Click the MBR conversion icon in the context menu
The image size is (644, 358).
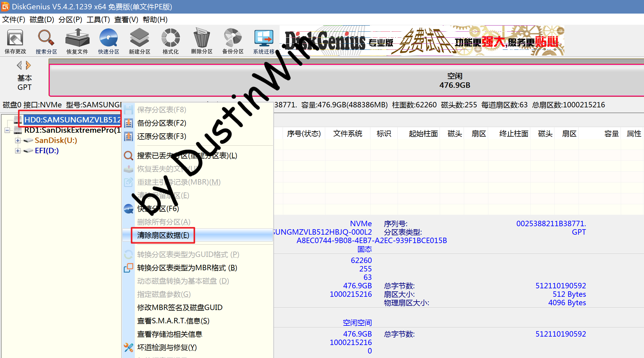128,268
